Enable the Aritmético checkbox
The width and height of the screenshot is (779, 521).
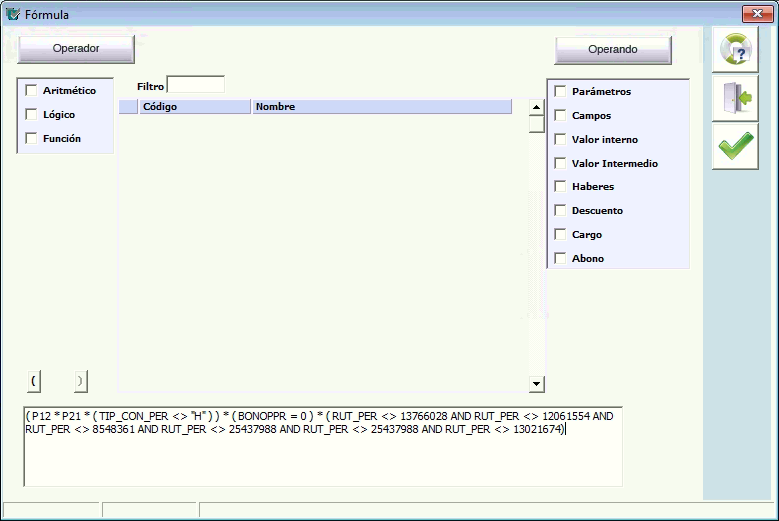(x=31, y=91)
